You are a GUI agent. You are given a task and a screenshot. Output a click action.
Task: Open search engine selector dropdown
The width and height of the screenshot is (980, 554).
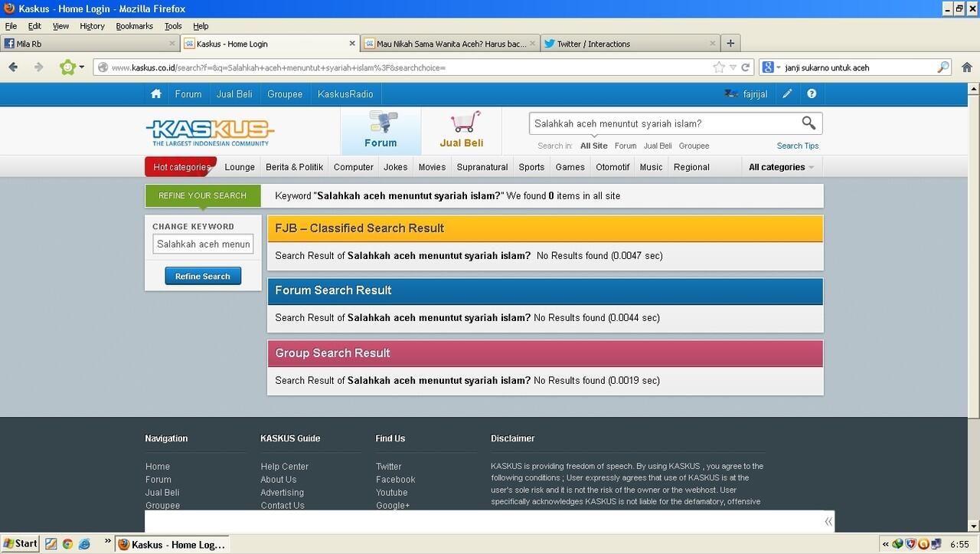tap(773, 67)
